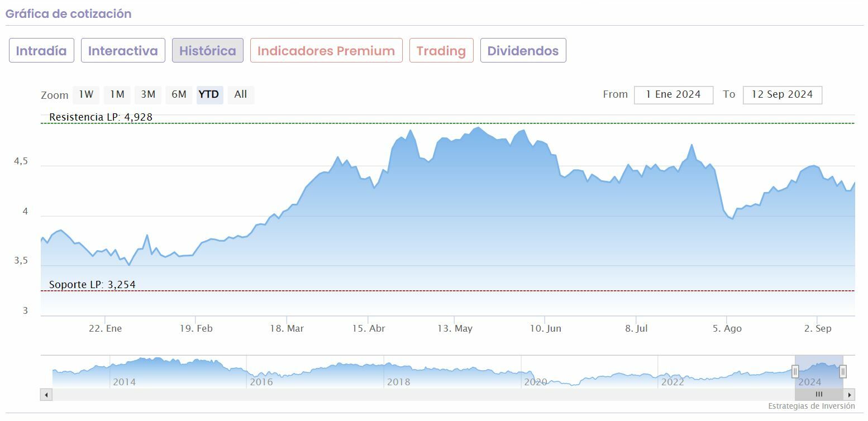Click the To date field

(782, 95)
